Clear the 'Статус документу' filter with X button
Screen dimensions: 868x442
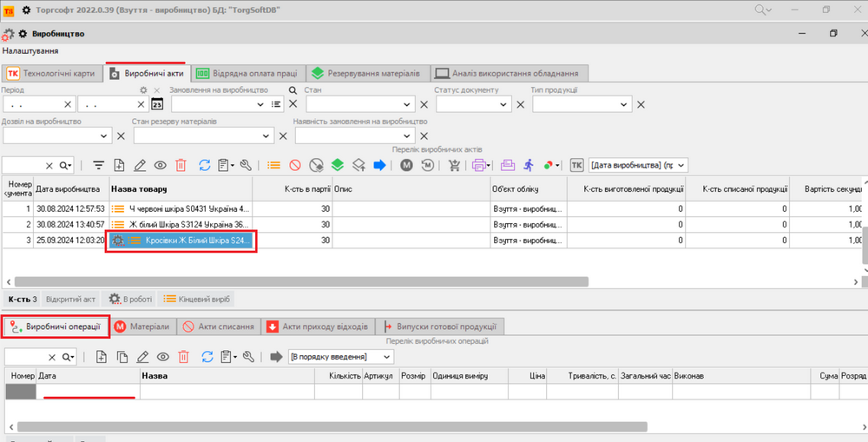point(521,104)
